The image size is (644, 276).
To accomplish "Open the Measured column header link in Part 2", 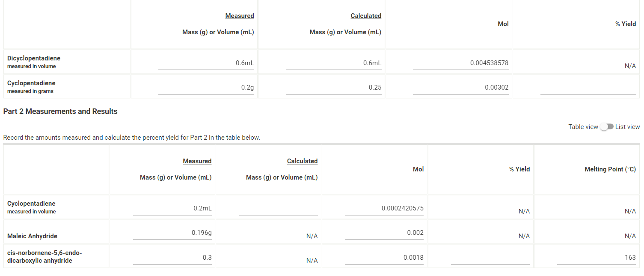I will click(197, 161).
